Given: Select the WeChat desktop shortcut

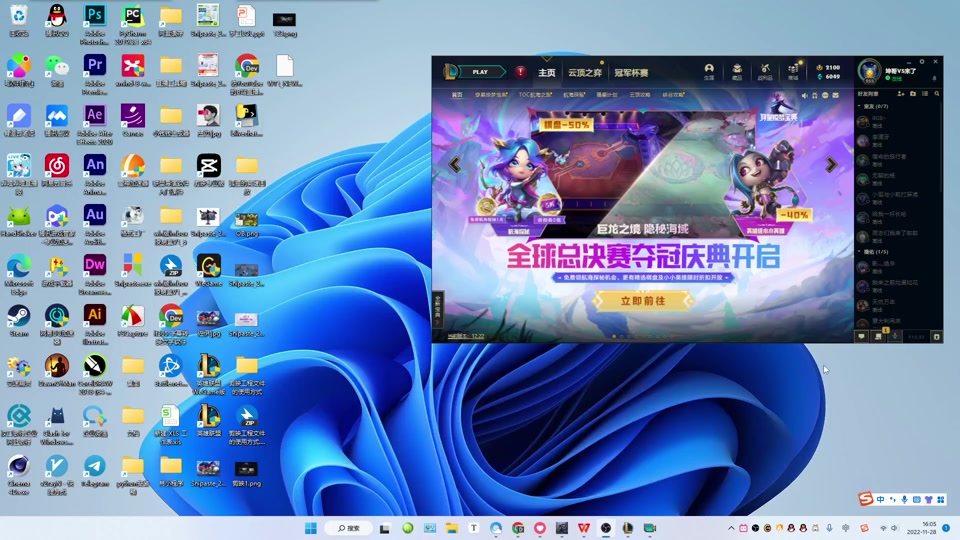Looking at the screenshot, I should [56, 70].
